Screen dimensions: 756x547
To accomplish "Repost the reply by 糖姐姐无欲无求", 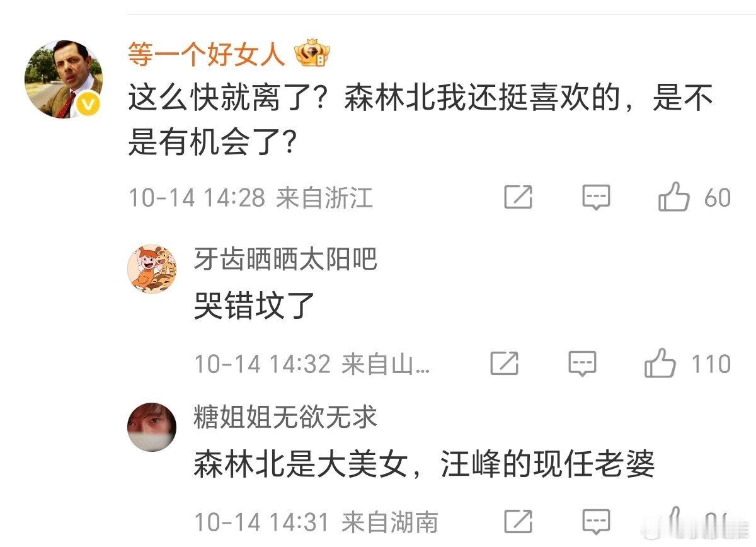I will (518, 521).
